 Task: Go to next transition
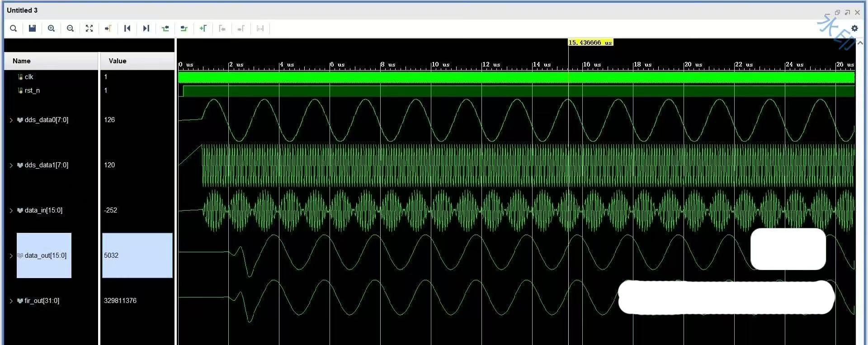point(184,28)
